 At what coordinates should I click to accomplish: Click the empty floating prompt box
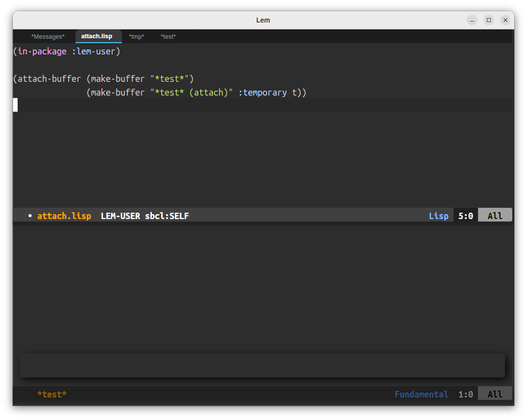pyautogui.click(x=262, y=365)
